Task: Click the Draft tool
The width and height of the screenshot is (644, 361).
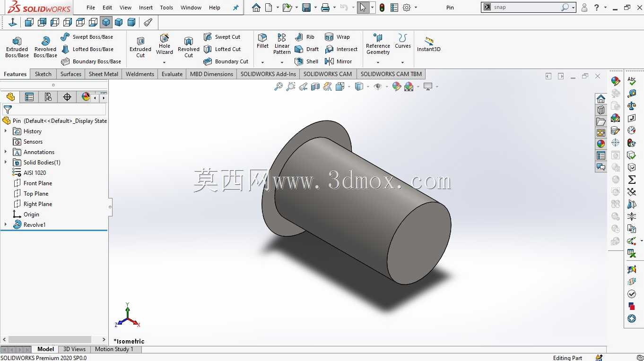Action: 306,49
